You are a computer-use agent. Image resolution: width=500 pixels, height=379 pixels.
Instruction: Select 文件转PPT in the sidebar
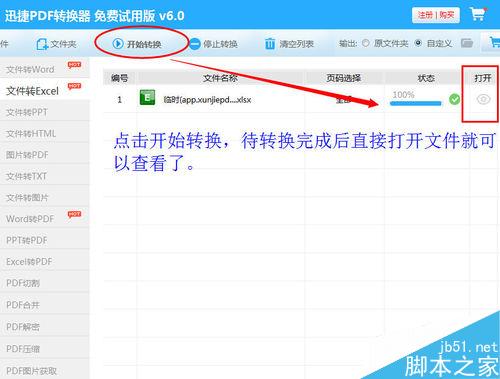tap(45, 112)
